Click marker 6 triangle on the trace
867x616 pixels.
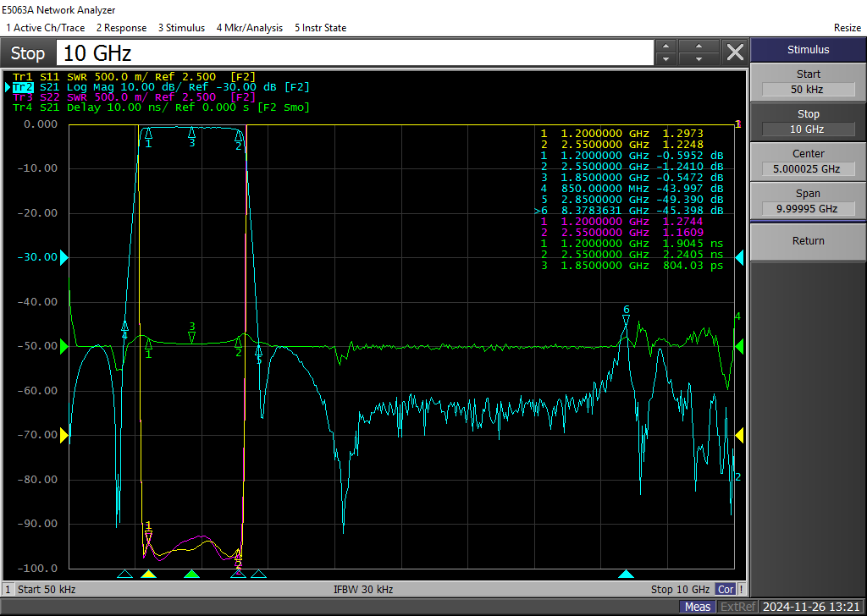tap(627, 320)
